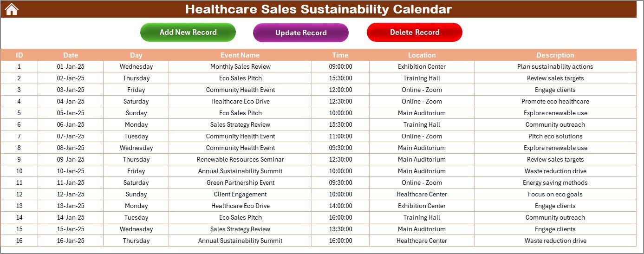Click the 05-Jan-25 date cell

71,113
